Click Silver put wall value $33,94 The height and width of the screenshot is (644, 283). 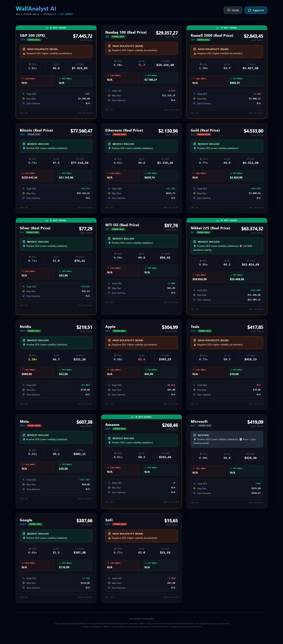coord(63,275)
